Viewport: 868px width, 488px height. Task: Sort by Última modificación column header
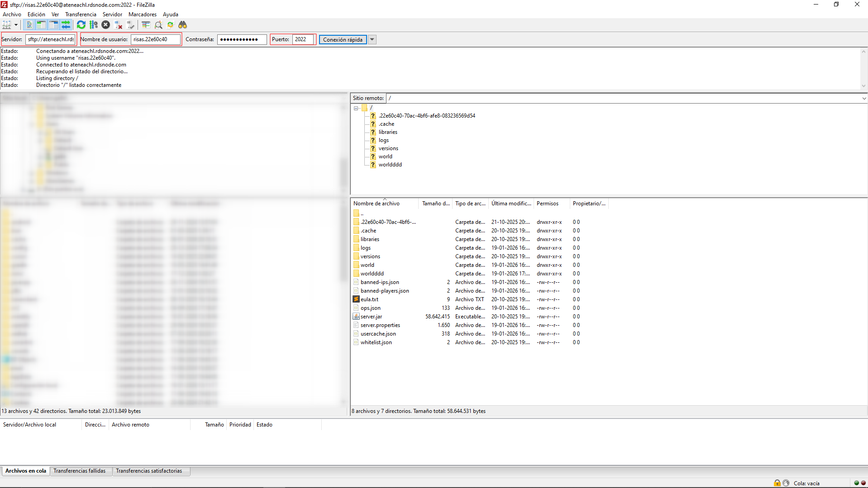[x=511, y=204]
